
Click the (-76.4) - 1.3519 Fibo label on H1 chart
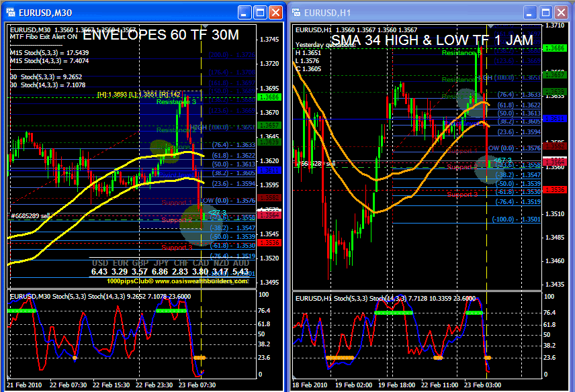(518, 201)
